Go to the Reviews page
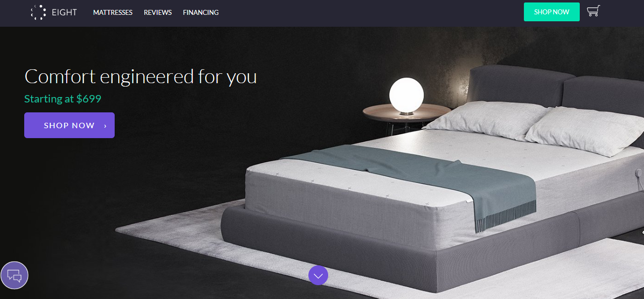 pyautogui.click(x=158, y=12)
